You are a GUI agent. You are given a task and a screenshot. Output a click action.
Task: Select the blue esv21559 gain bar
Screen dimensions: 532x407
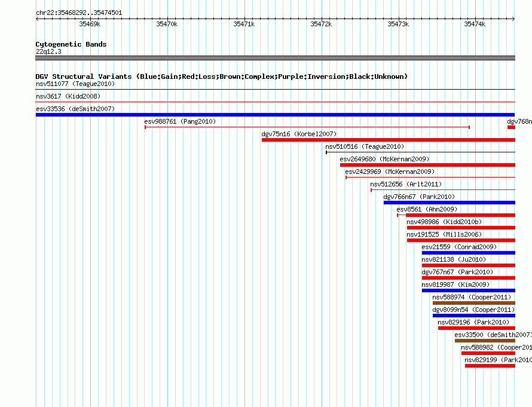point(469,253)
